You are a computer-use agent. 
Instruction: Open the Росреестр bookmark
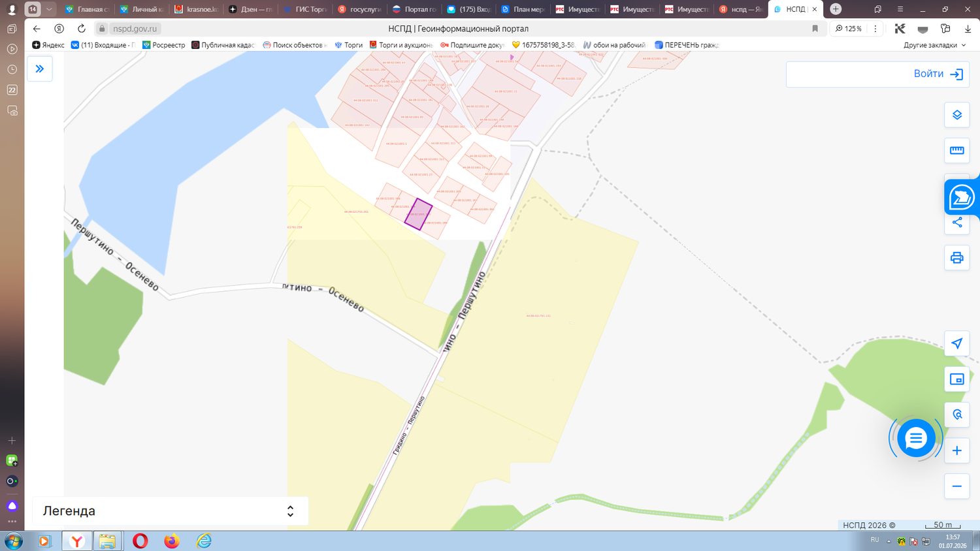pyautogui.click(x=164, y=45)
